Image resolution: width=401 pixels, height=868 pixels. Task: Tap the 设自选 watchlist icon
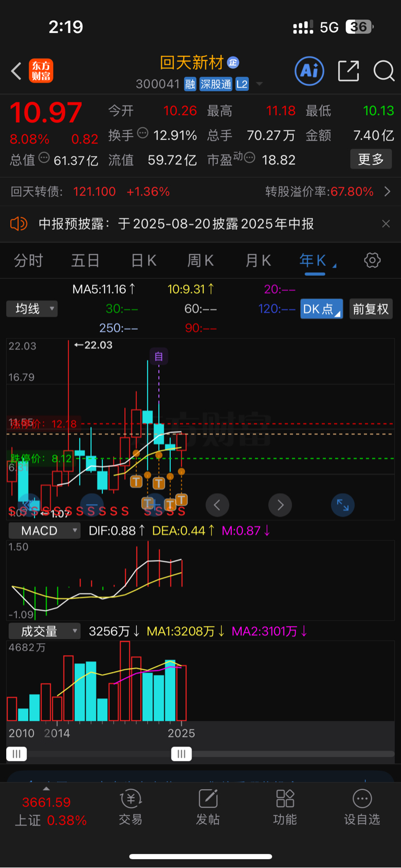[x=362, y=807]
